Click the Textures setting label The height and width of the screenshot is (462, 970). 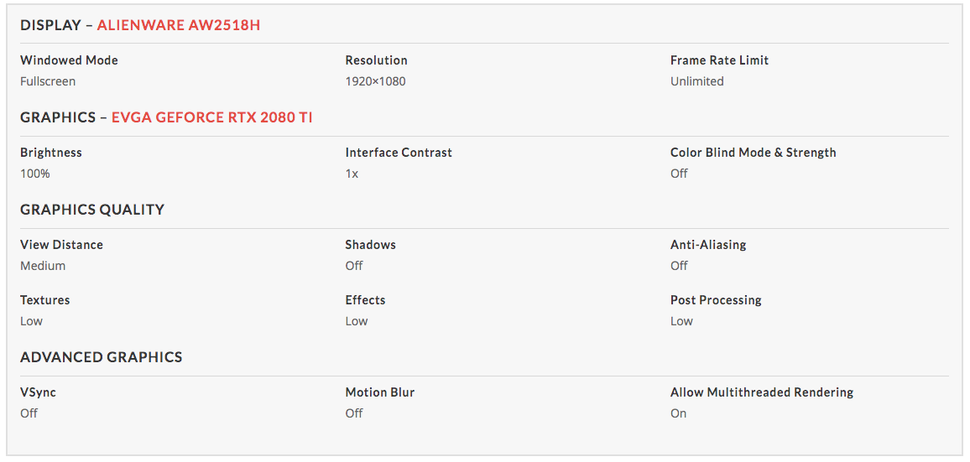coord(45,299)
